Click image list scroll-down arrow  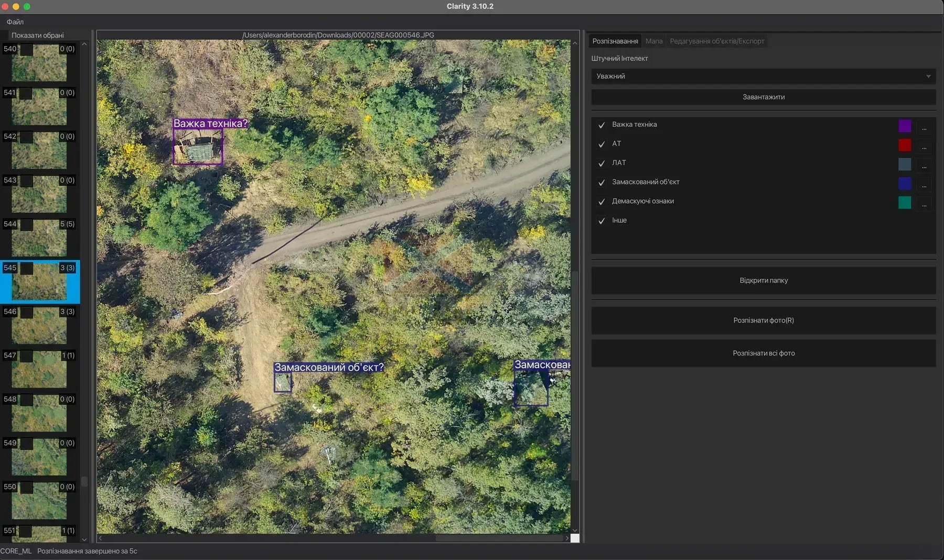[84, 539]
